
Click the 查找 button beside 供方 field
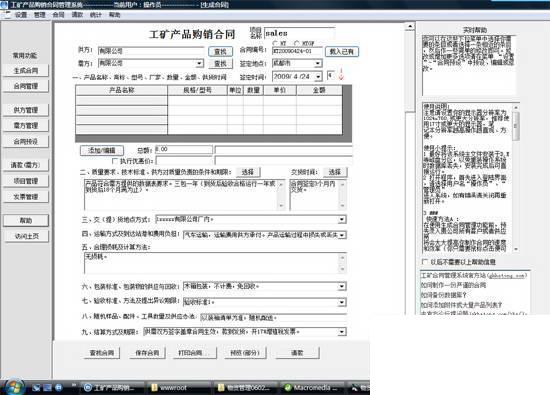[x=220, y=52]
